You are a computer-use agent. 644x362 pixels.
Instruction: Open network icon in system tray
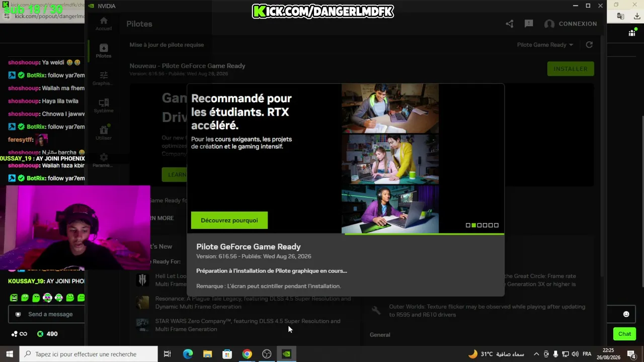tap(565, 354)
